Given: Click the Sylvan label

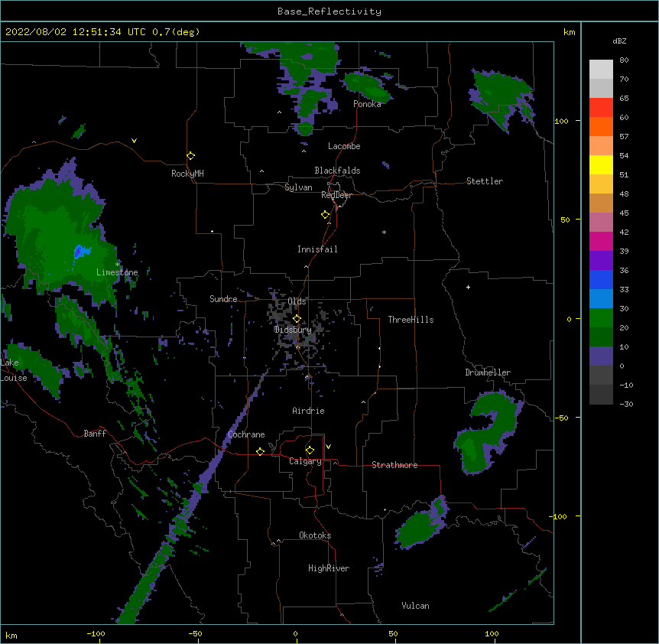Looking at the screenshot, I should pyautogui.click(x=298, y=187).
